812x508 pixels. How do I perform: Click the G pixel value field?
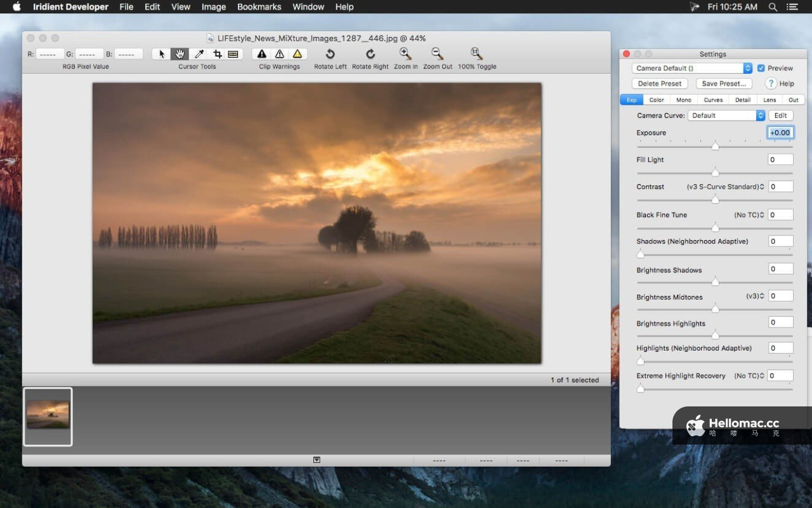pyautogui.click(x=89, y=54)
